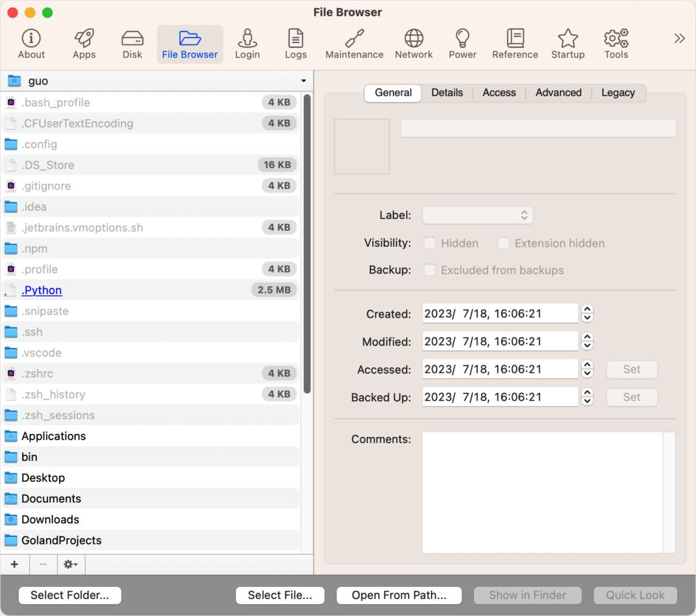Open the Maintenance pane
This screenshot has width=696, height=616.
354,44
